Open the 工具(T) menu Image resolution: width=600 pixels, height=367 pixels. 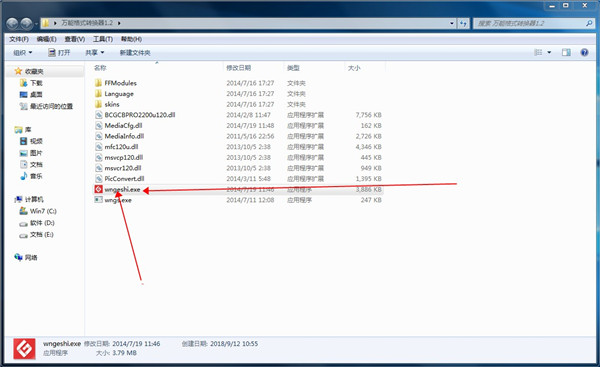[103, 39]
